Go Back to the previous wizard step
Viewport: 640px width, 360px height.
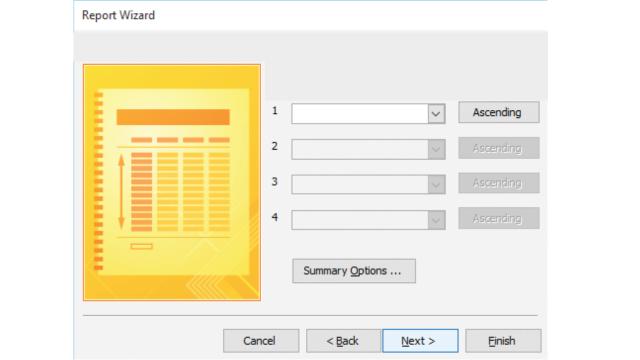click(344, 341)
